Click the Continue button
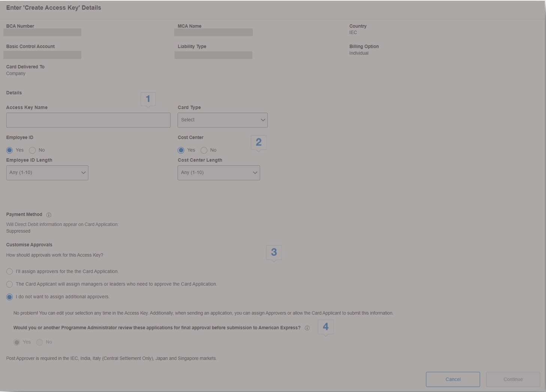 click(x=513, y=379)
